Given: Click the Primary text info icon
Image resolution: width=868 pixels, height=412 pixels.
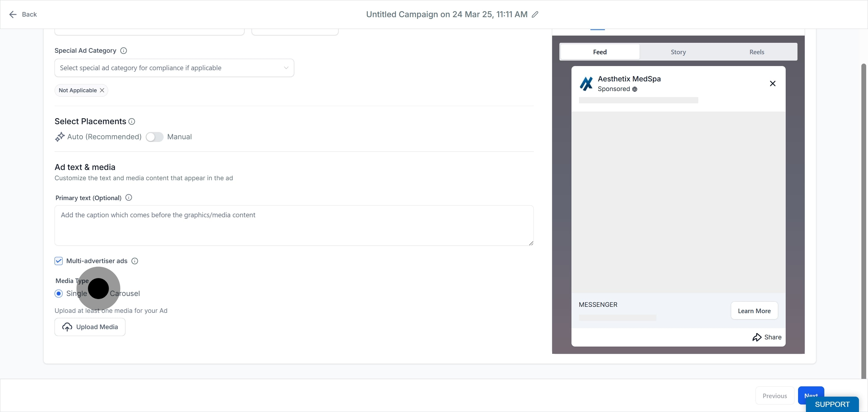Looking at the screenshot, I should [x=129, y=198].
